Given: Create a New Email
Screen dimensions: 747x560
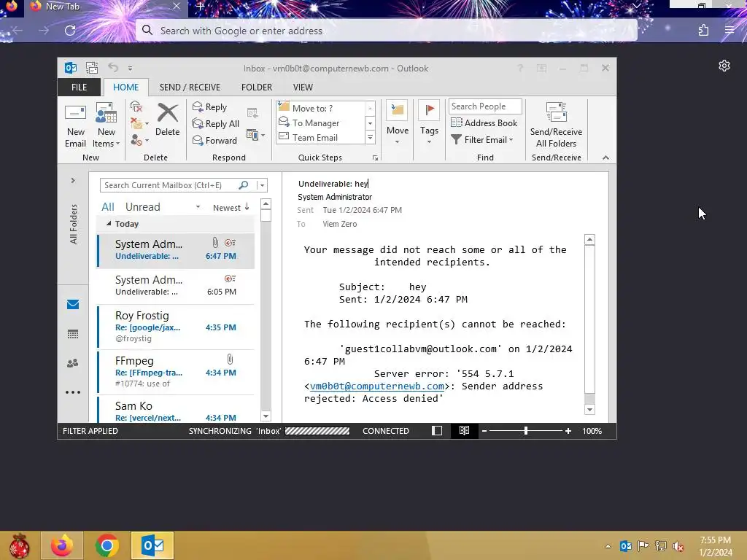Looking at the screenshot, I should point(75,125).
